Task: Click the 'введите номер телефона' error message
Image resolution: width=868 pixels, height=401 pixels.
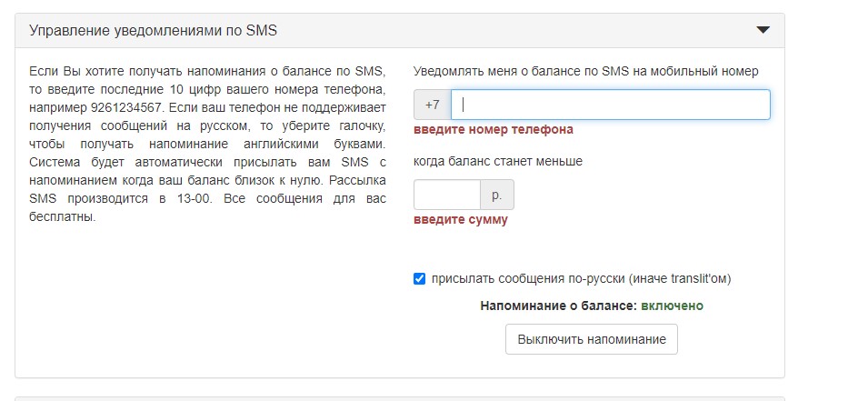Action: [x=493, y=129]
